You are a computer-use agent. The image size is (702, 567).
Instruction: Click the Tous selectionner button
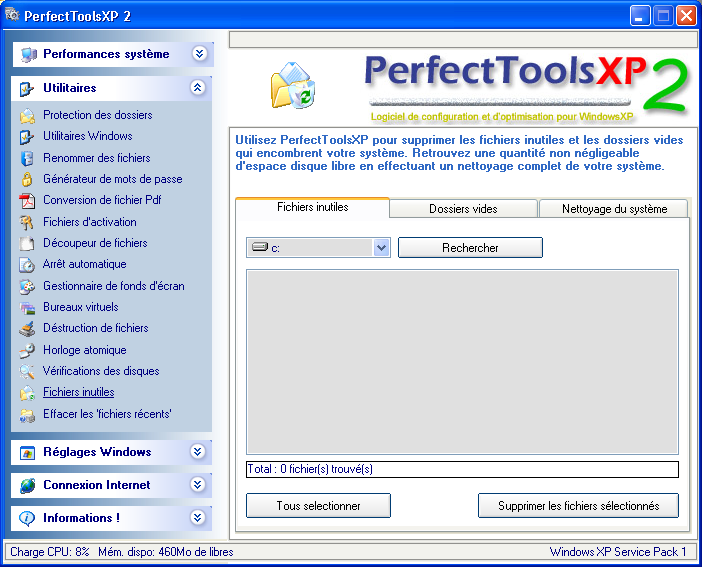pyautogui.click(x=318, y=506)
